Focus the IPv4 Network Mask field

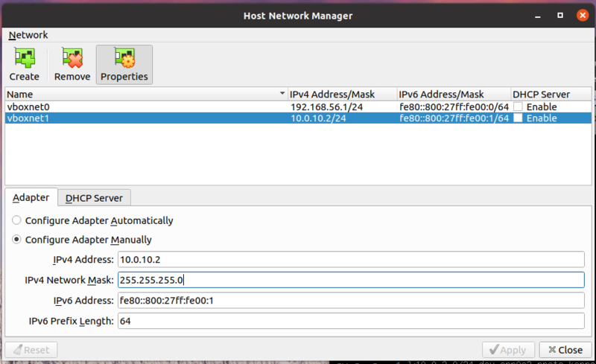coord(350,280)
